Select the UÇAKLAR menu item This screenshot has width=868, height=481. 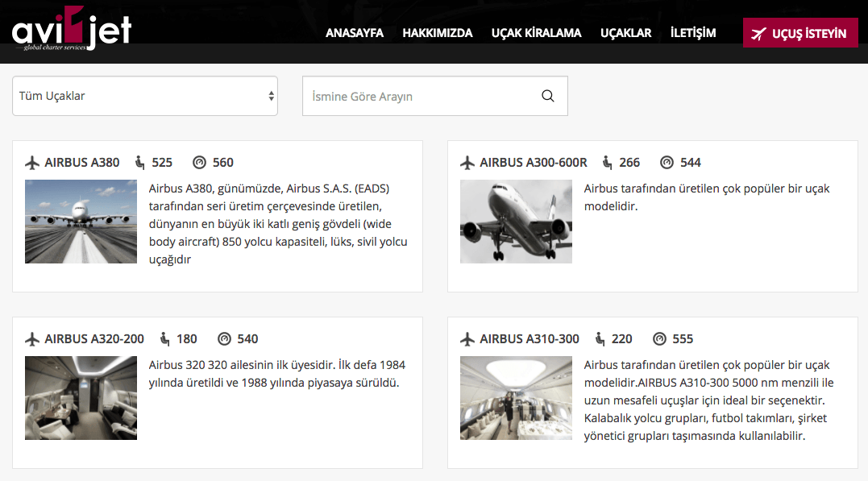[x=626, y=33]
